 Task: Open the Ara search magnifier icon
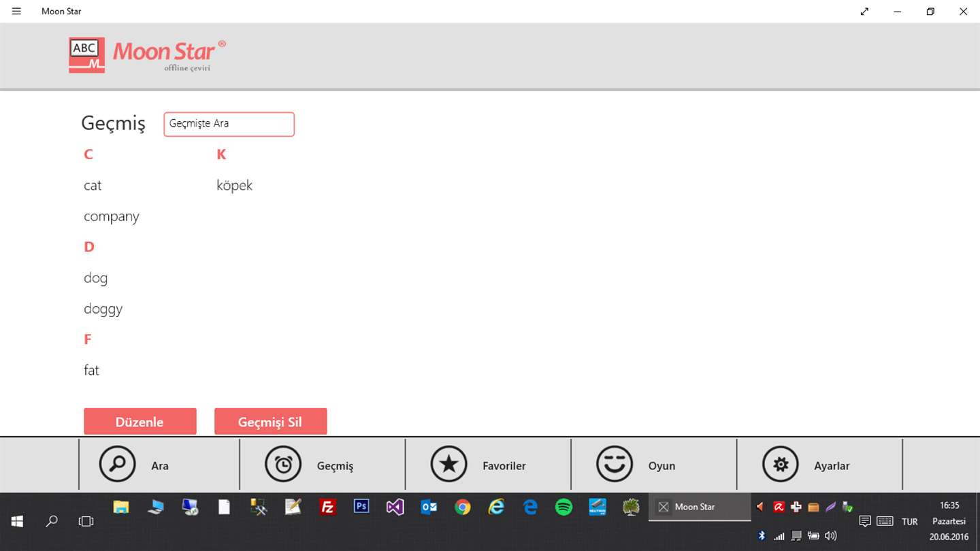(x=117, y=464)
